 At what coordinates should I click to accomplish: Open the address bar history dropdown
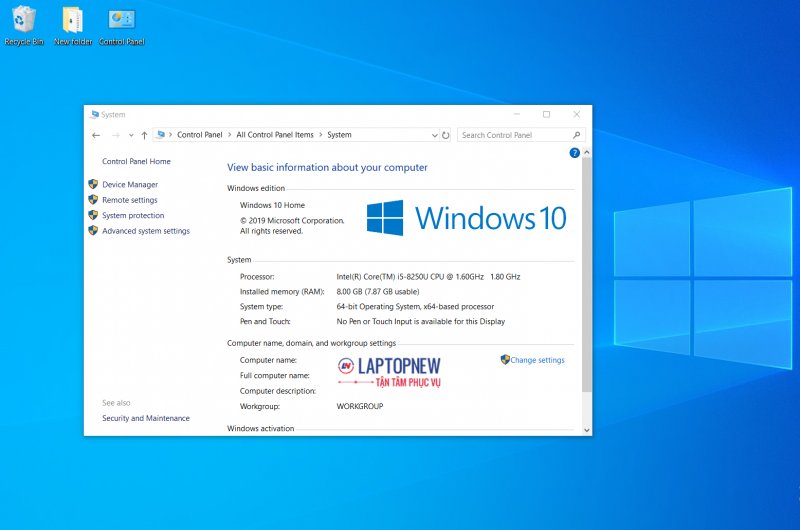pyautogui.click(x=435, y=135)
